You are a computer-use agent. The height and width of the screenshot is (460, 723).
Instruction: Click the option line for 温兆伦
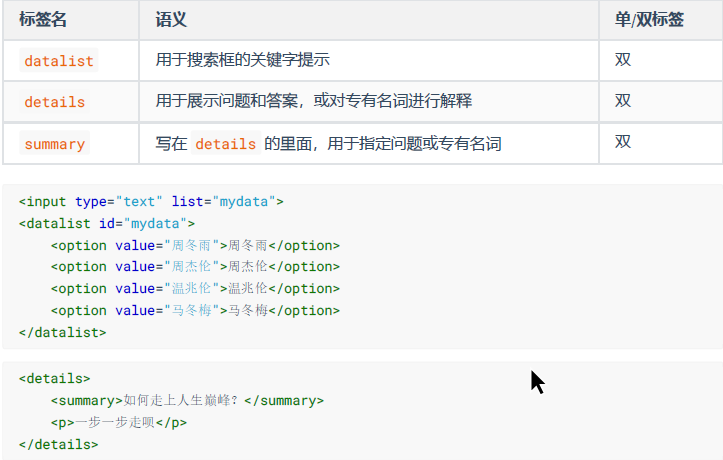[195, 289]
